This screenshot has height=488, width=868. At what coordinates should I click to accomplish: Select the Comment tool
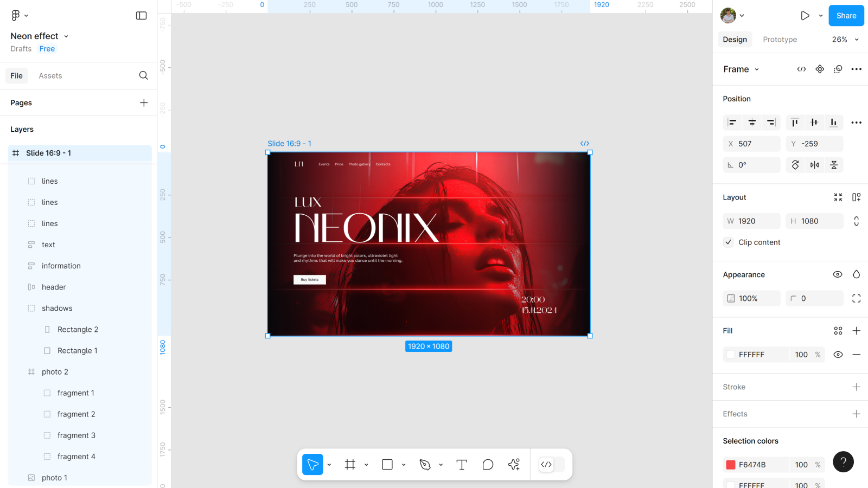pyautogui.click(x=488, y=465)
